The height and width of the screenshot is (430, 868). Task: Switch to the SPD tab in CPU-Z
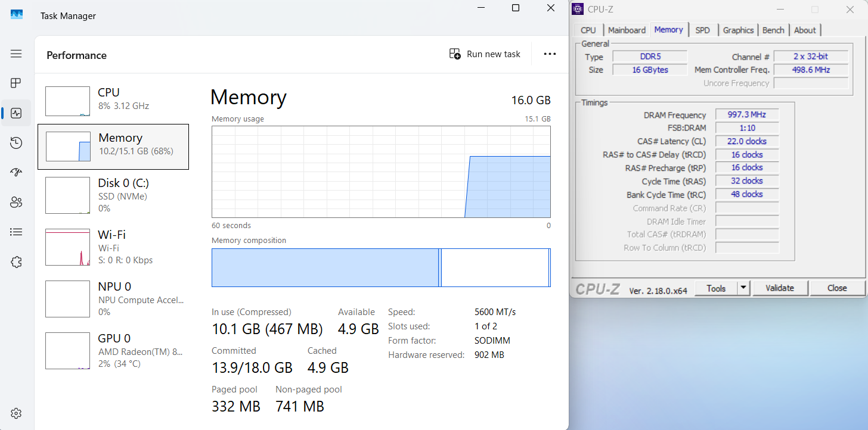pos(702,30)
